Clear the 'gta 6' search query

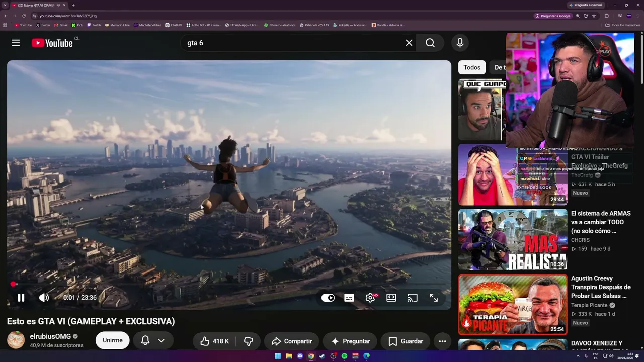409,43
